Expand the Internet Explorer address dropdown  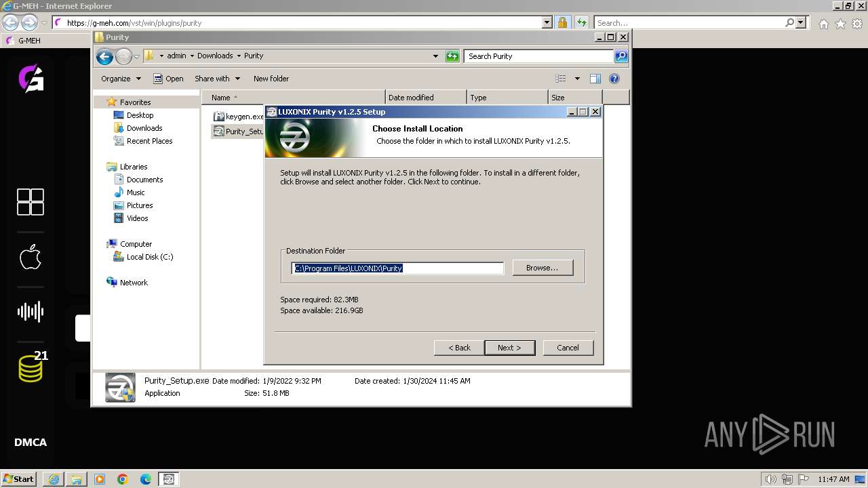point(547,23)
